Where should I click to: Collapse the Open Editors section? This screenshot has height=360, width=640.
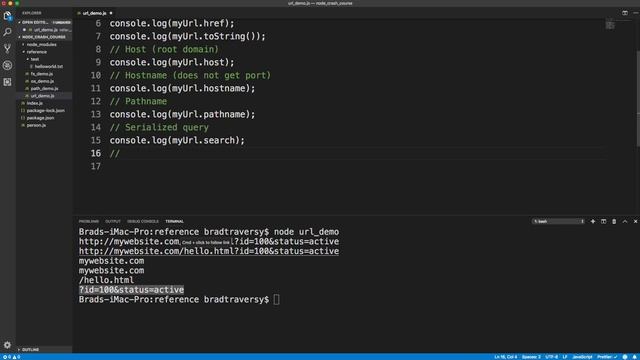(x=44, y=22)
